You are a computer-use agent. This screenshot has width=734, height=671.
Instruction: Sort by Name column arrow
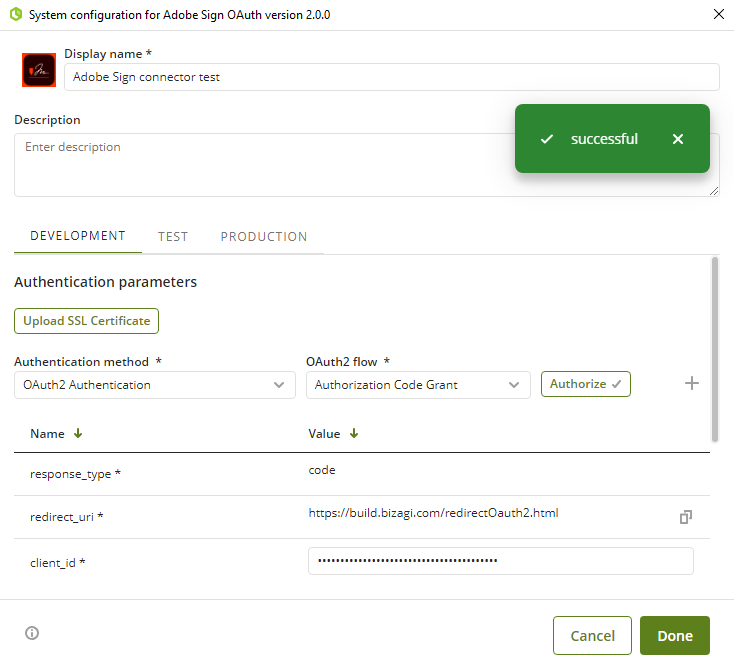click(x=78, y=434)
